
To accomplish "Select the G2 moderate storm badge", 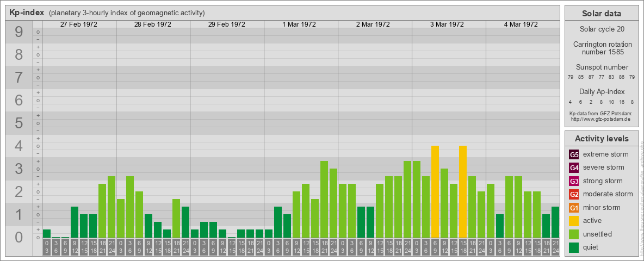I will click(x=574, y=194).
